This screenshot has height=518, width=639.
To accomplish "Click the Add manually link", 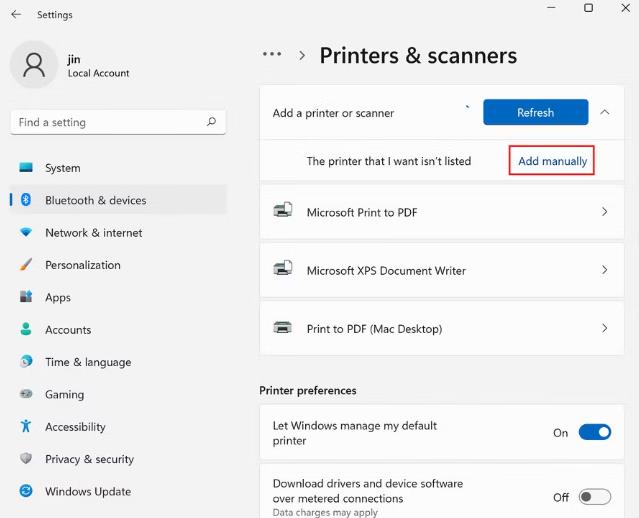I will [x=552, y=161].
